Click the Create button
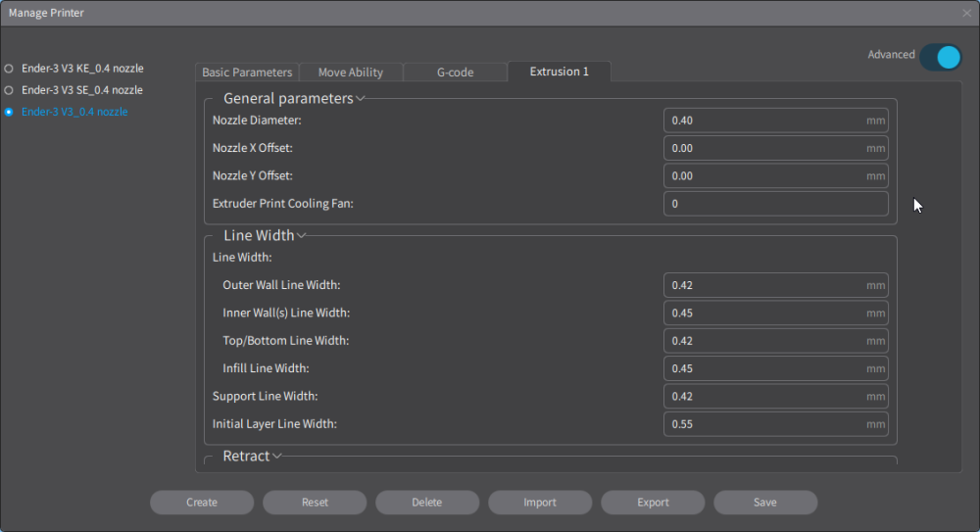 tap(202, 503)
